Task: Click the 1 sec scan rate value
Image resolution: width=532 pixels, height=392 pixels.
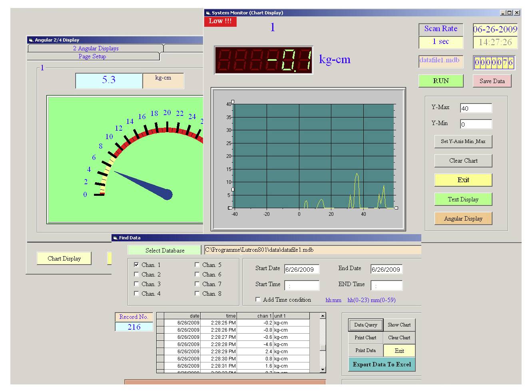Action: [441, 42]
